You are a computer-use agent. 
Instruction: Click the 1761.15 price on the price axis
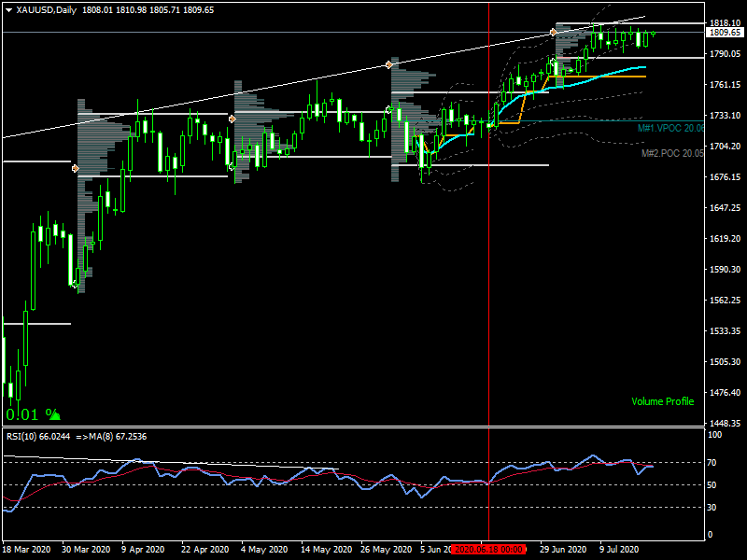point(724,85)
